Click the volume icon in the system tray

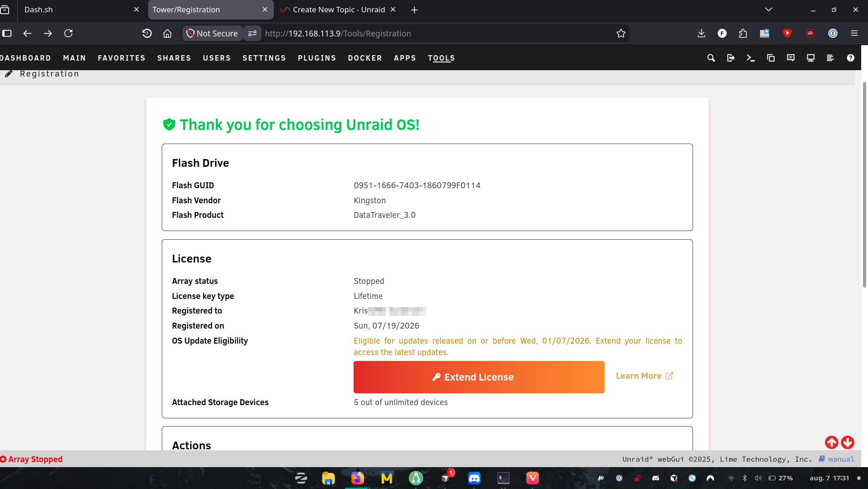[x=758, y=478]
